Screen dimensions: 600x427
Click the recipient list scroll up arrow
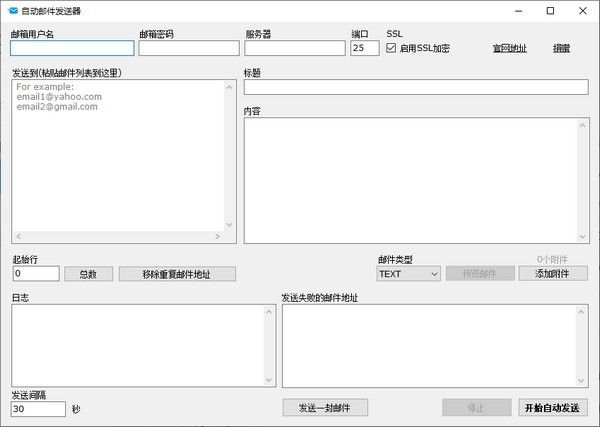pyautogui.click(x=229, y=87)
